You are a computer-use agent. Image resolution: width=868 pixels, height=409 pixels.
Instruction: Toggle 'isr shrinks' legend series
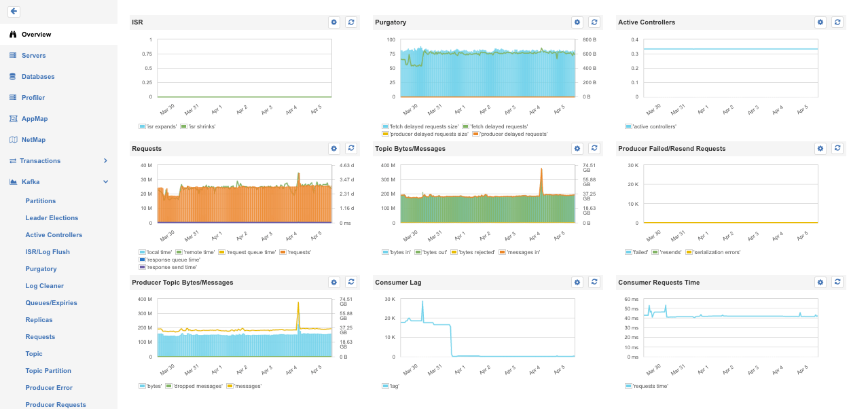[198, 126]
